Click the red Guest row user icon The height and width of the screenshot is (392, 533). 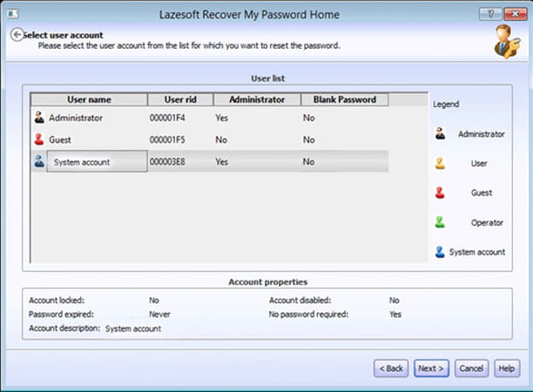click(x=38, y=139)
